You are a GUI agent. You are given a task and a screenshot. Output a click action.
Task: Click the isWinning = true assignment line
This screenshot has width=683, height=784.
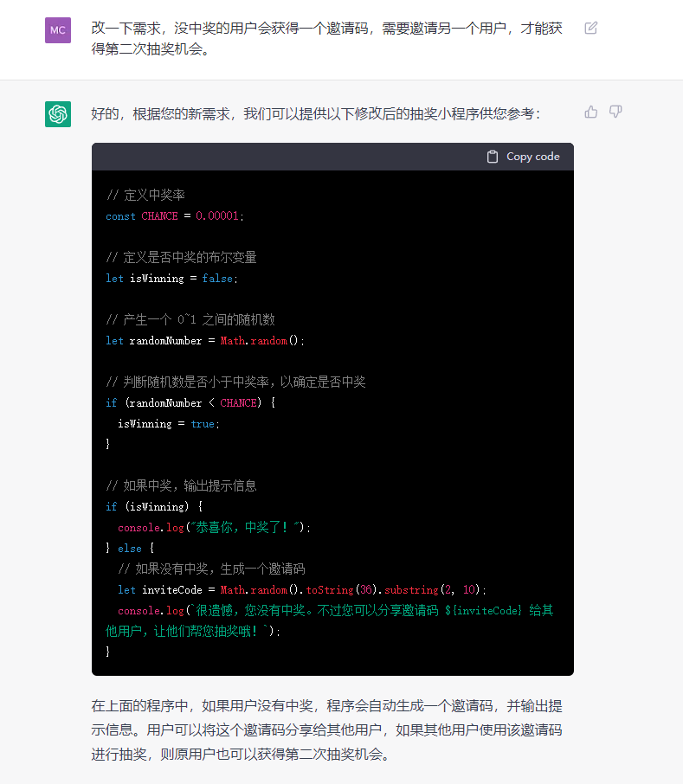click(x=168, y=424)
